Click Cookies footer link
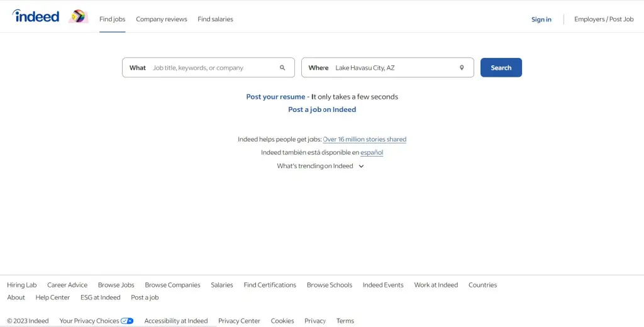 [x=282, y=321]
